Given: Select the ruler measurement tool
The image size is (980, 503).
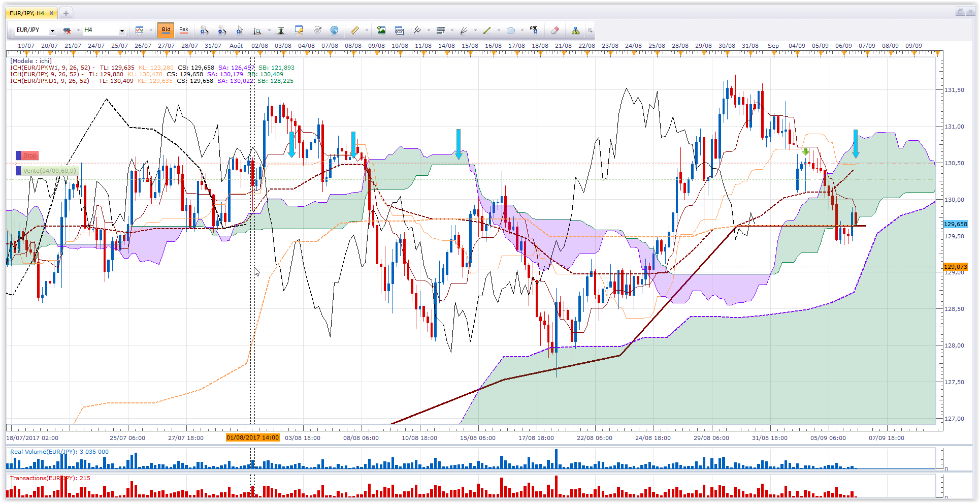Looking at the screenshot, I should pyautogui.click(x=355, y=30).
